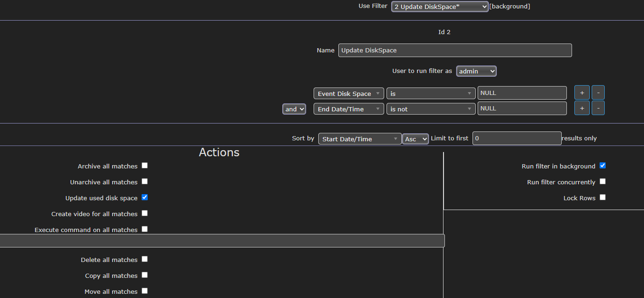
Task: Click the 'Limit to first' results field
Action: (x=517, y=138)
